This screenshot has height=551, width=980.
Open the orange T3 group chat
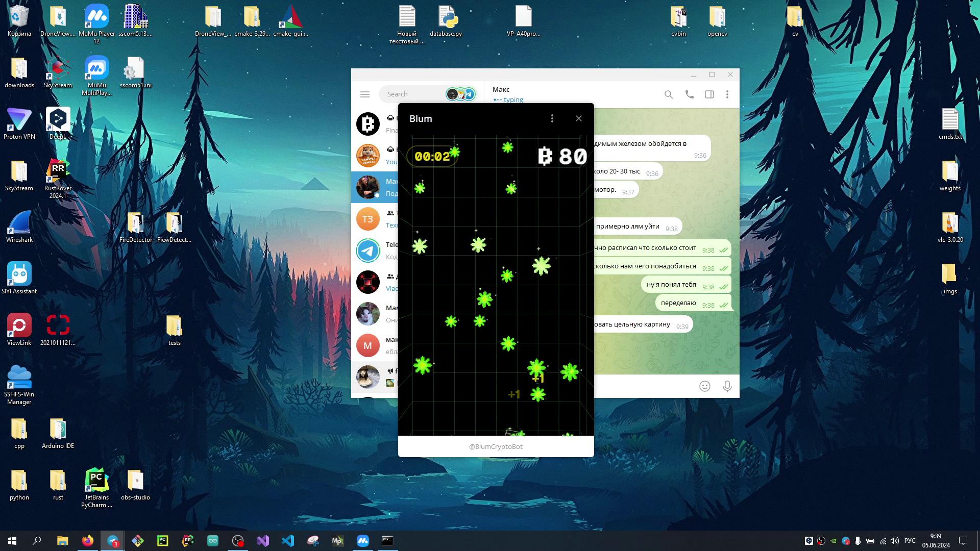pos(367,219)
